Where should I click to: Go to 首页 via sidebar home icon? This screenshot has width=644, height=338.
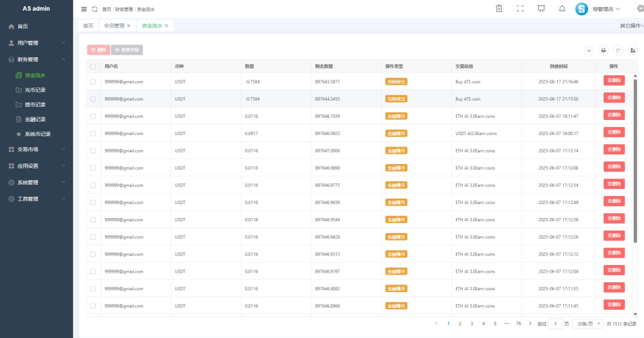click(x=11, y=26)
